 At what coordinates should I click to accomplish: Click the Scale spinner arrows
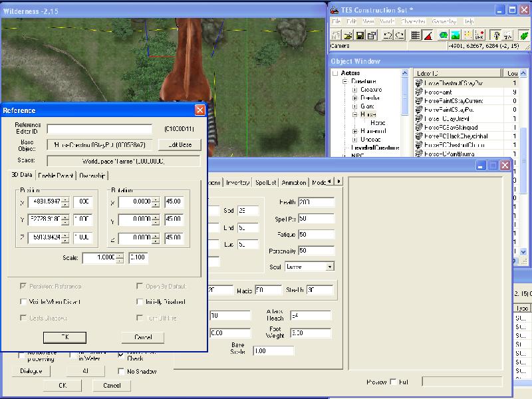click(x=120, y=258)
